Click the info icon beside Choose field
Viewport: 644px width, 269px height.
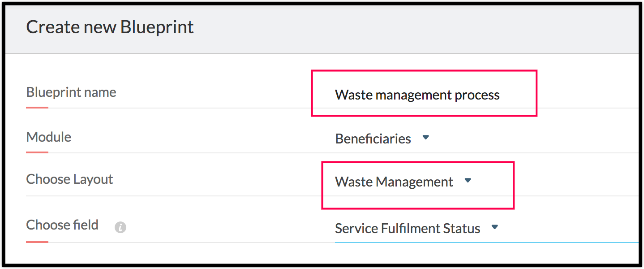tap(120, 228)
